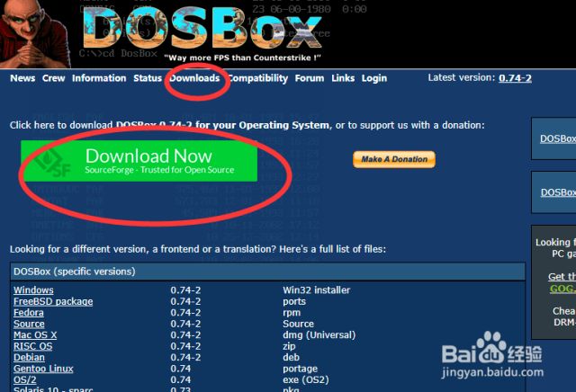The image size is (576, 392).
Task: Click the 'dmg (Universal)' text
Action: coord(319,335)
